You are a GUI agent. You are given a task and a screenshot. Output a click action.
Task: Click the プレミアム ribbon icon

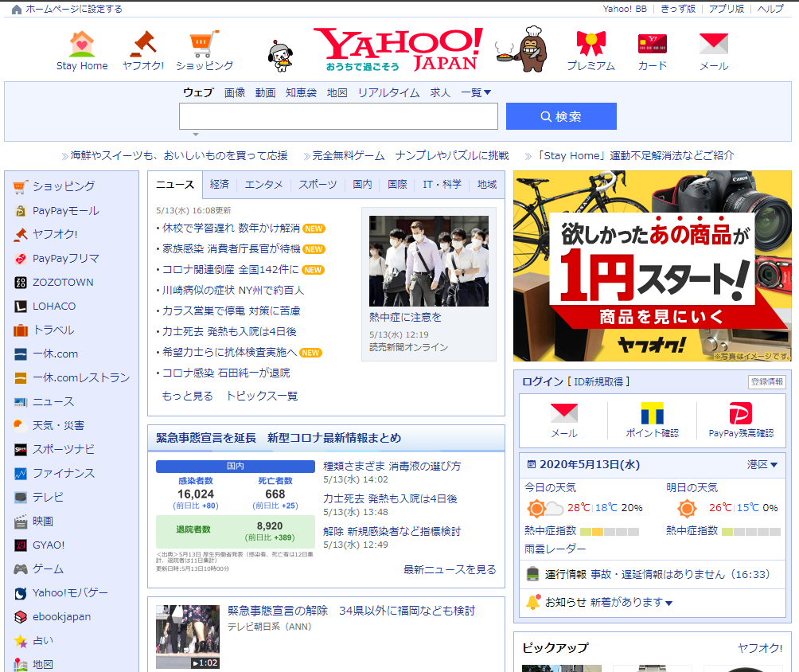click(x=591, y=43)
